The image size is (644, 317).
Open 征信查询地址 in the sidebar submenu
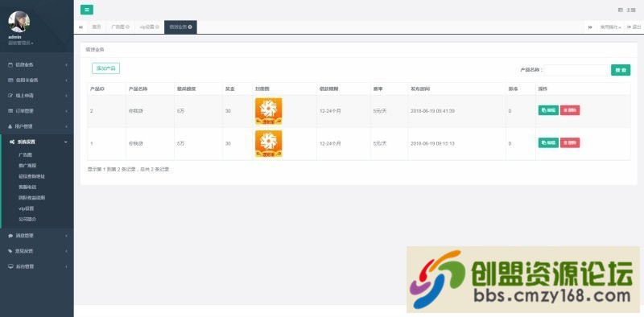(31, 176)
